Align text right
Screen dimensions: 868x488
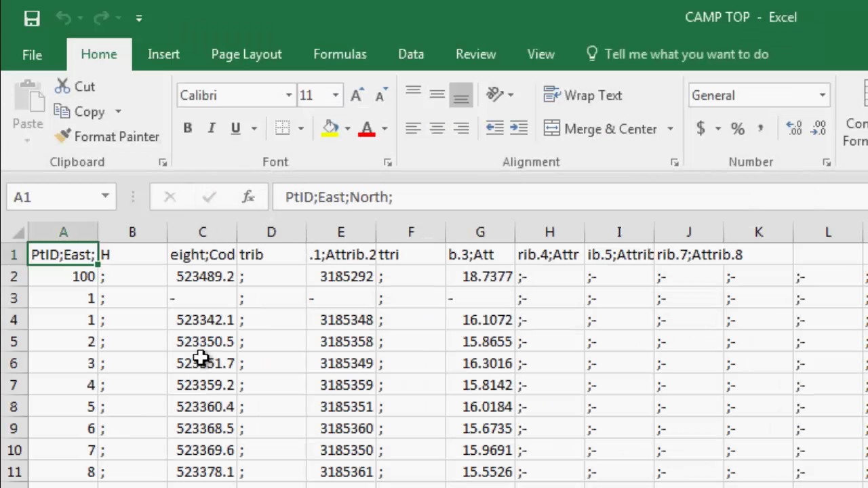pos(461,128)
